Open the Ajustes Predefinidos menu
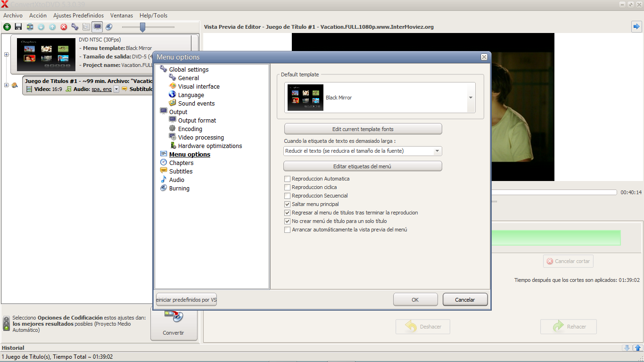The height and width of the screenshot is (362, 644). [x=78, y=16]
